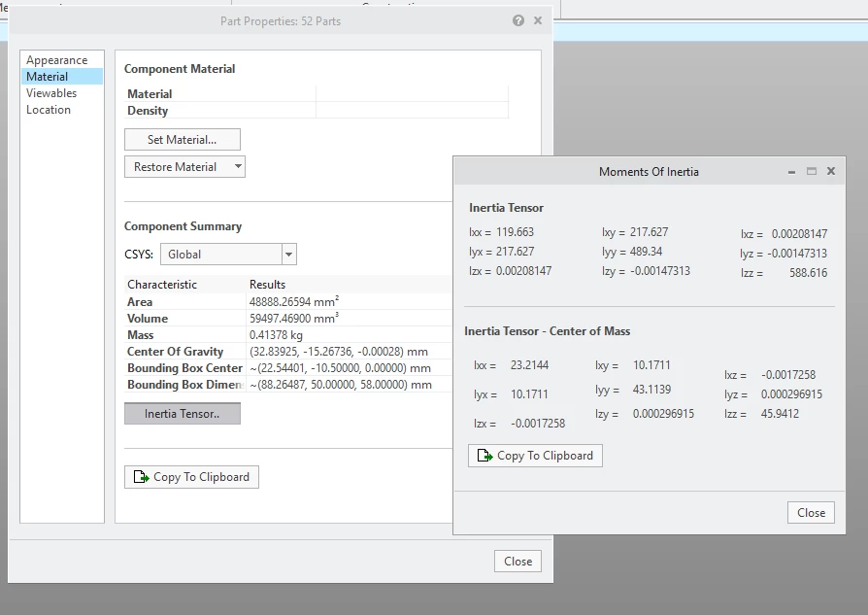This screenshot has height=615, width=868.
Task: Click the Center Of Gravity row label
Action: pos(175,352)
